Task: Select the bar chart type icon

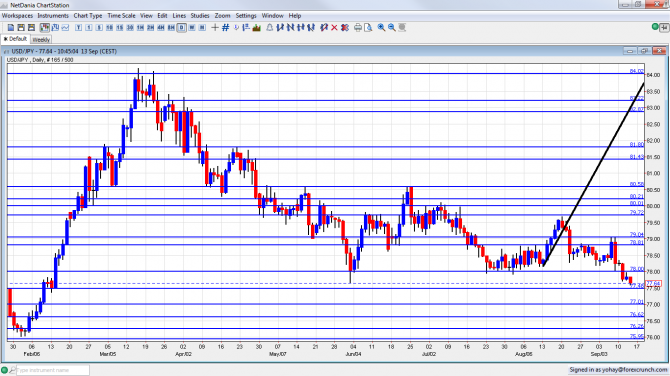Action: pos(56,27)
